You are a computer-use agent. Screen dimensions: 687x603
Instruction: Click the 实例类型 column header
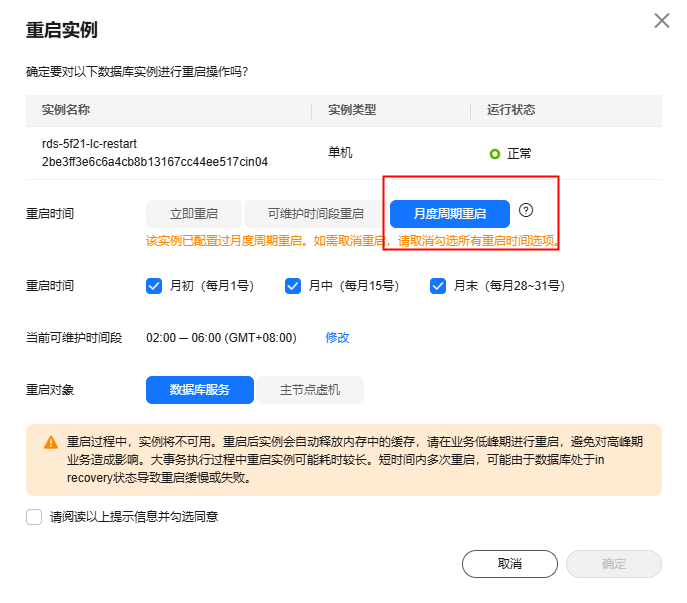(x=352, y=110)
